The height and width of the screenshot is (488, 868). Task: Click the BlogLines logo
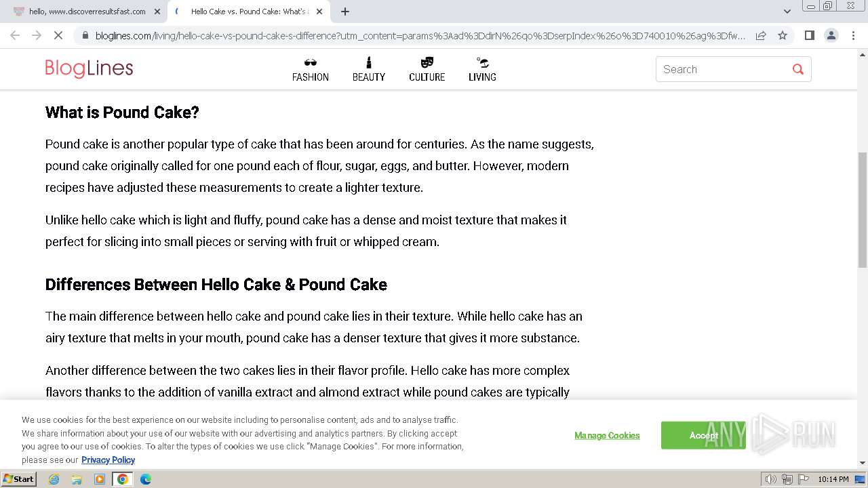tap(89, 69)
